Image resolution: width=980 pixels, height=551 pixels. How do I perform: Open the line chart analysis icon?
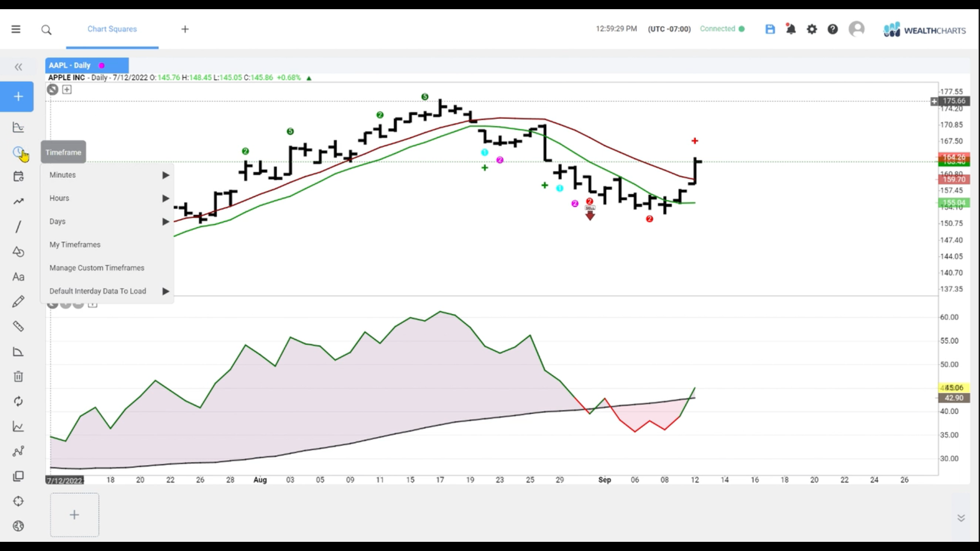click(x=18, y=427)
